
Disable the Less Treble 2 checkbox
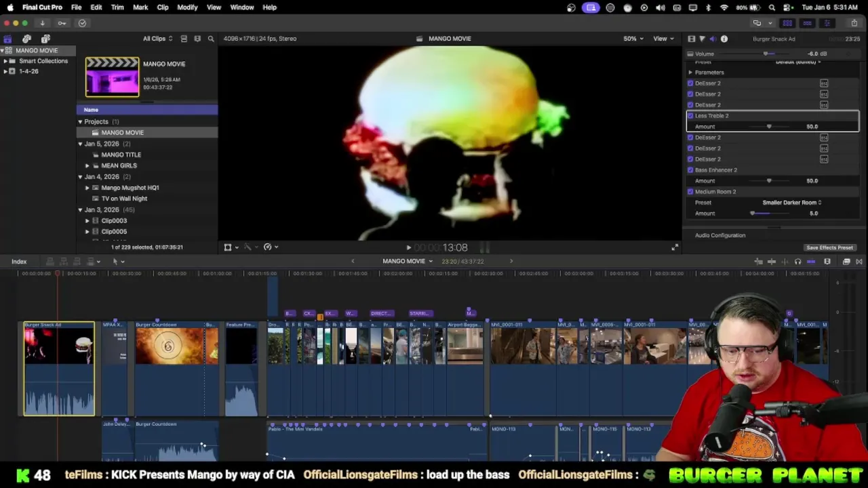pos(690,116)
